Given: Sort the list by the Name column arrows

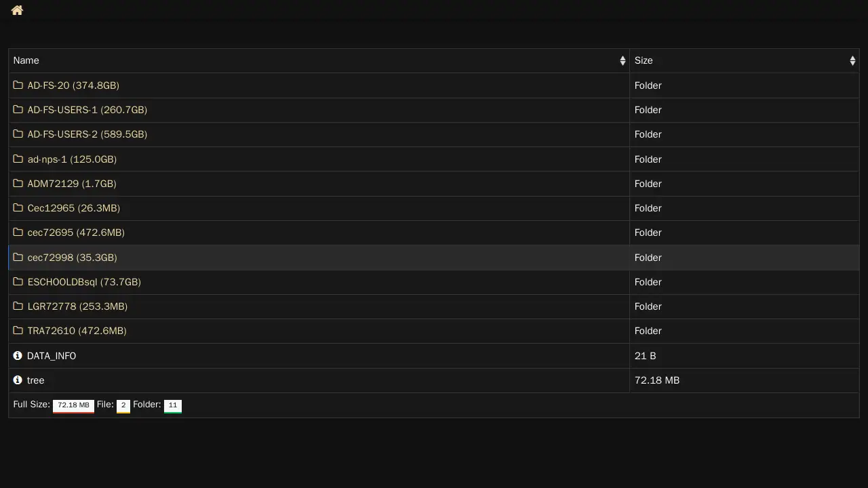Looking at the screenshot, I should [623, 61].
